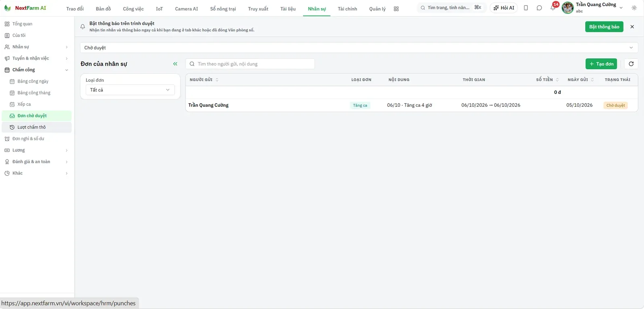This screenshot has height=309, width=644.
Task: Open Lượt chấm thô page
Action: coord(36,127)
